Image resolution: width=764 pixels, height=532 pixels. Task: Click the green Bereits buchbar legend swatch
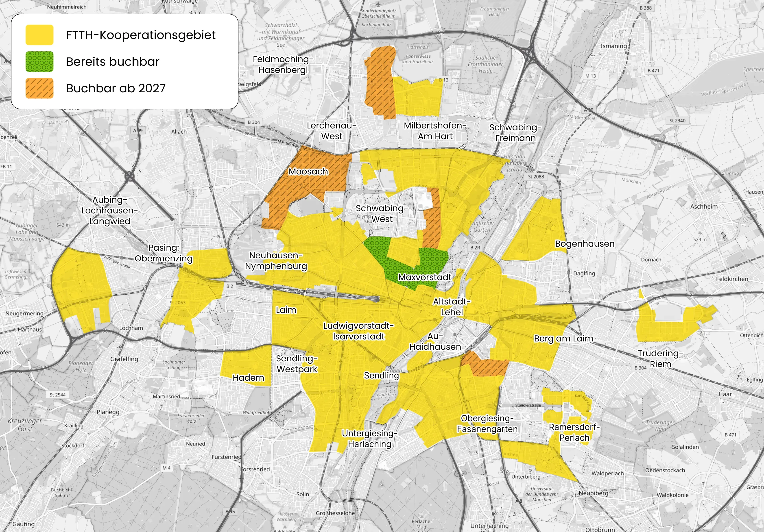tap(39, 61)
